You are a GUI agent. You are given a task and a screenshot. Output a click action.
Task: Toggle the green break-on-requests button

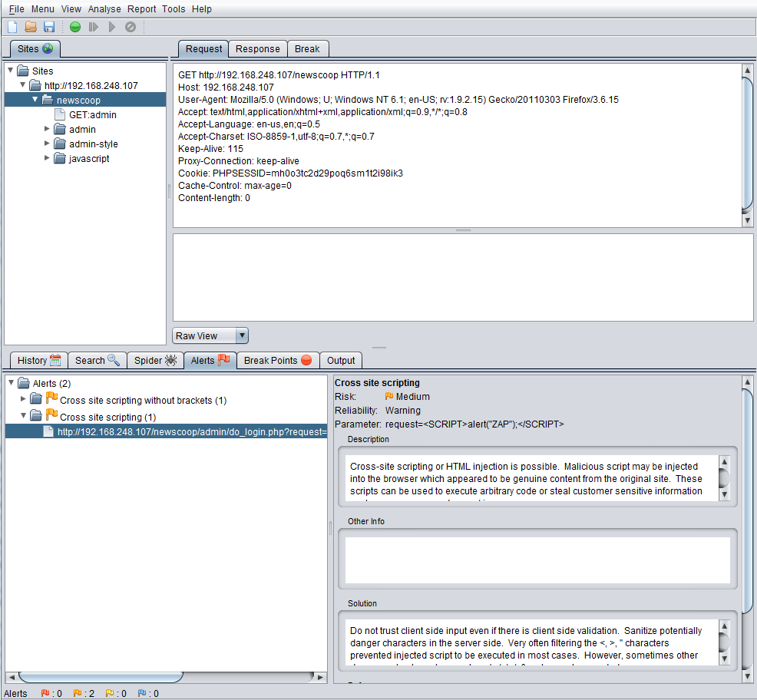tap(75, 27)
